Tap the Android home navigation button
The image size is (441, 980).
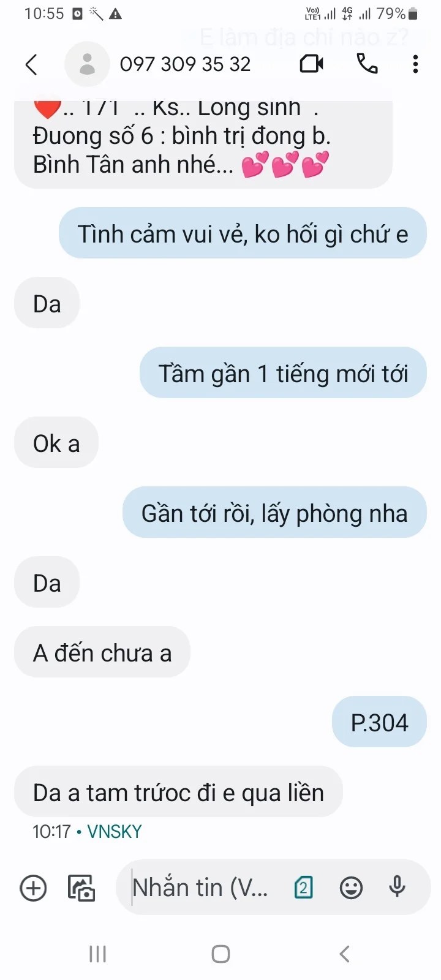click(x=221, y=954)
